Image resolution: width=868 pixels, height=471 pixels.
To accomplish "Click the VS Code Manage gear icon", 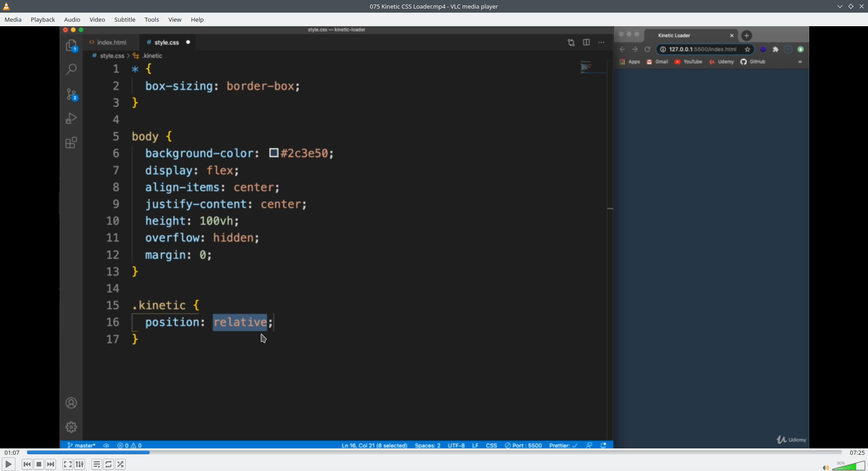I will coord(71,427).
